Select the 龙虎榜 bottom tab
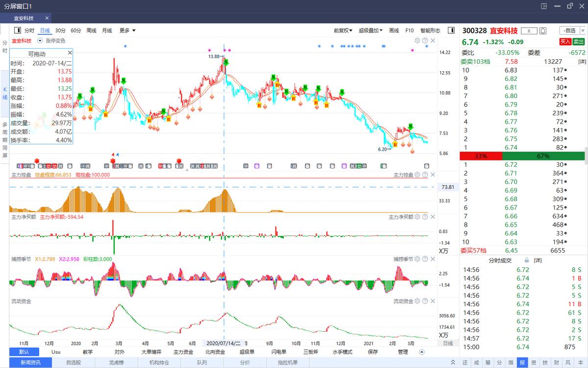The image size is (588, 368). [x=116, y=363]
